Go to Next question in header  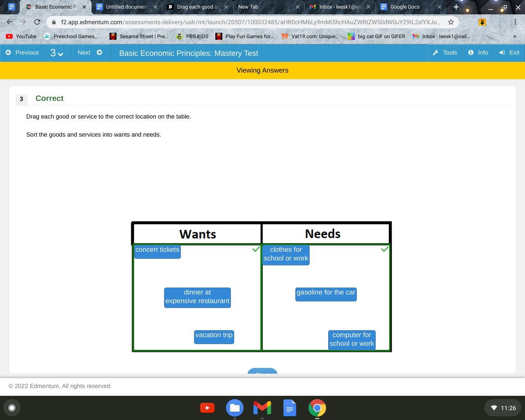(90, 53)
